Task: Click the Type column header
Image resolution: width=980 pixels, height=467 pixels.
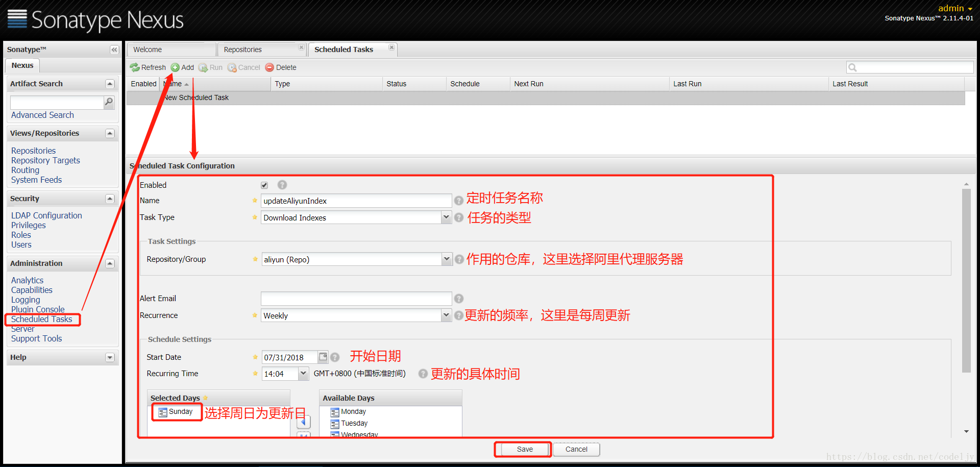Action: (x=327, y=84)
